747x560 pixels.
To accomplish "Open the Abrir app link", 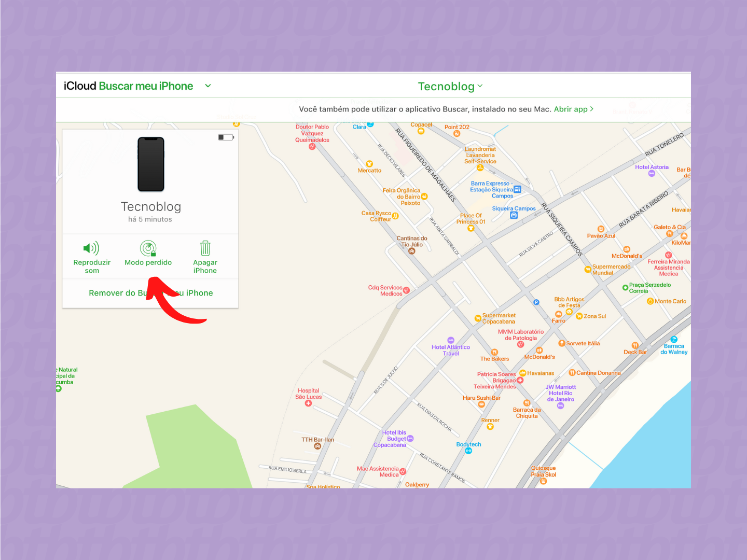I will [573, 109].
